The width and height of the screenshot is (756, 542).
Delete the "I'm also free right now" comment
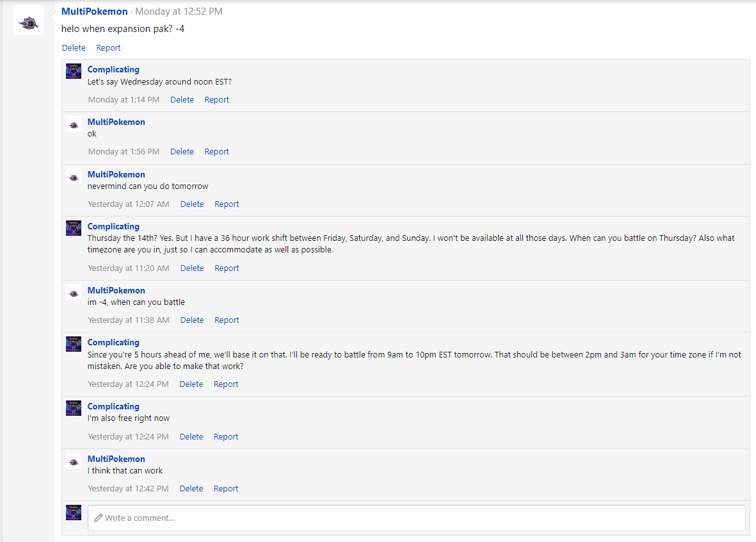[191, 436]
